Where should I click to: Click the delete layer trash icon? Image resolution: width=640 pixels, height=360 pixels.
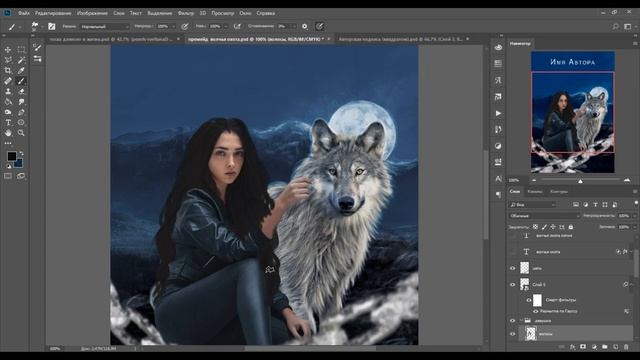point(626,347)
